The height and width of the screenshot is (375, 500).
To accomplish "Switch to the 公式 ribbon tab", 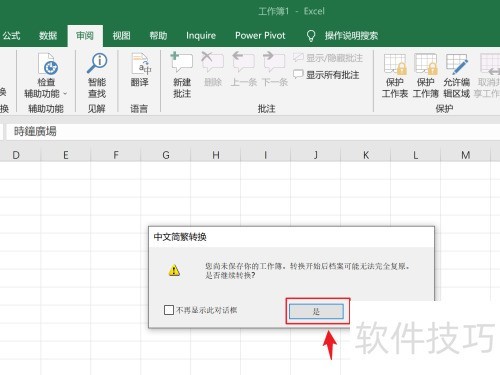I will [12, 36].
